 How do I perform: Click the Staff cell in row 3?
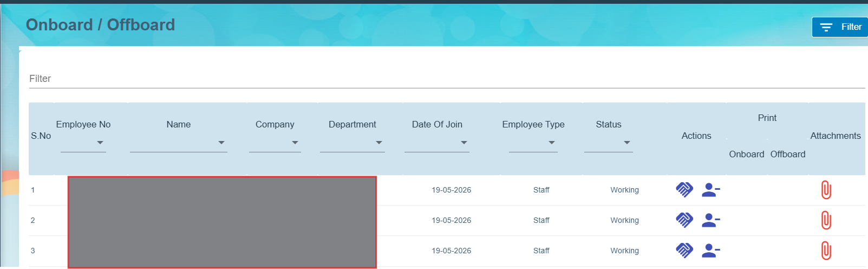tap(541, 251)
